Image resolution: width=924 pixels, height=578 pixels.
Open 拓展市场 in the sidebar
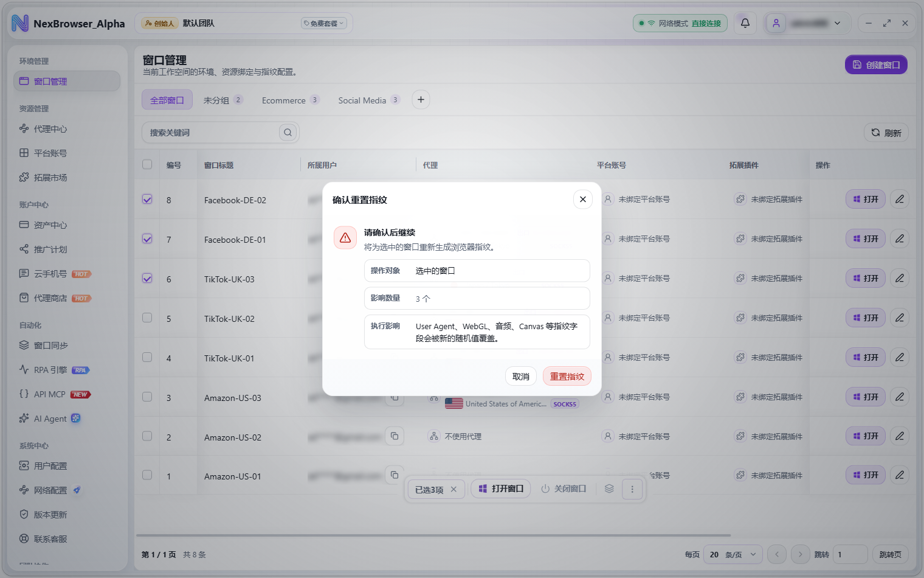pos(67,178)
